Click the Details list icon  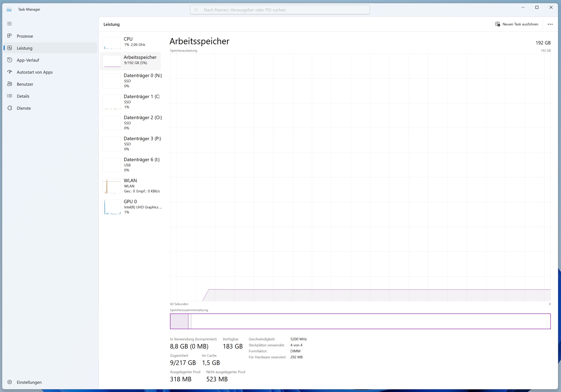10,96
